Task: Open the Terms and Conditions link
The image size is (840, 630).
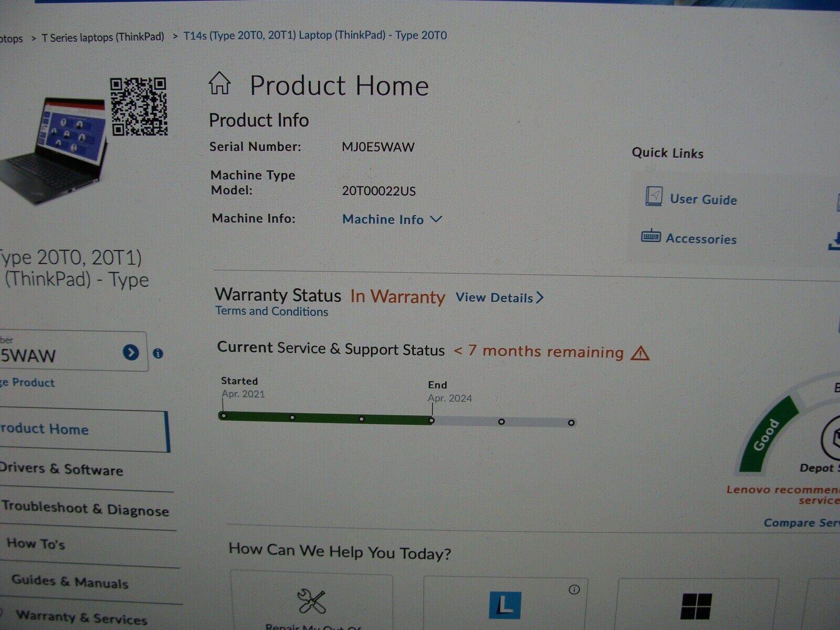Action: (270, 311)
